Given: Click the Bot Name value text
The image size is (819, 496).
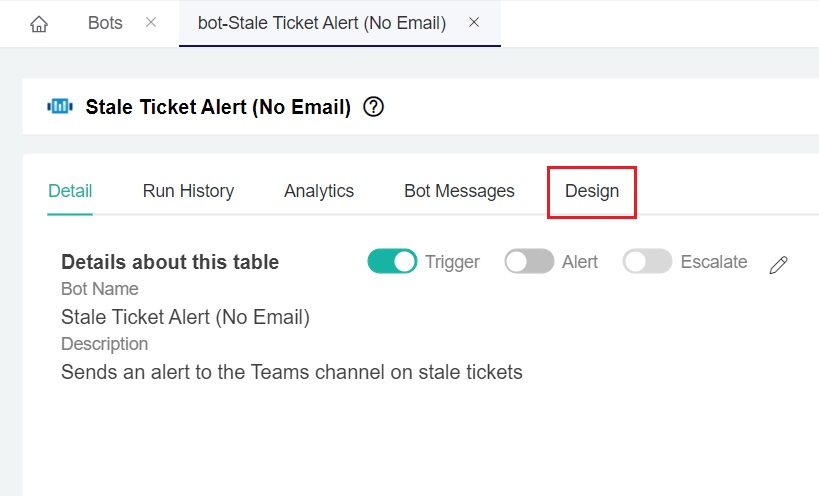Looking at the screenshot, I should coord(185,318).
